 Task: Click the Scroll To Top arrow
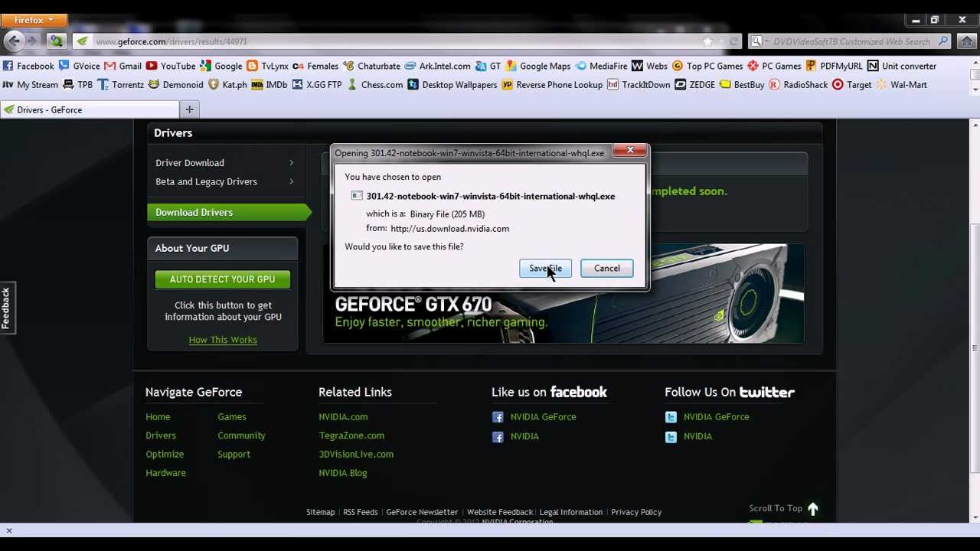point(813,508)
